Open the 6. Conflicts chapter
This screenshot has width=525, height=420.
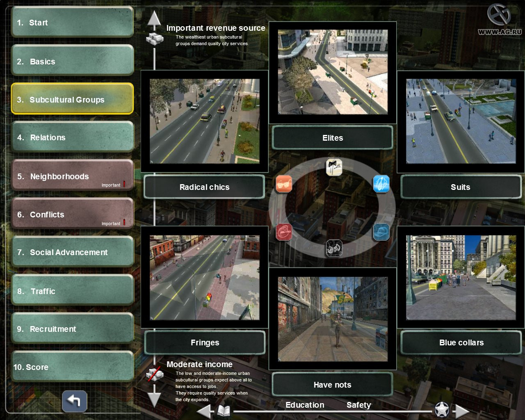[x=72, y=214]
